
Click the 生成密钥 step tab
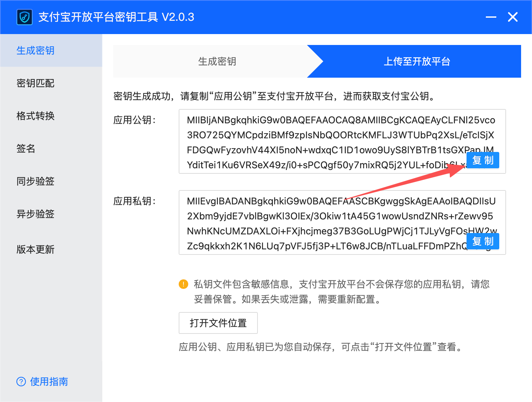point(217,61)
